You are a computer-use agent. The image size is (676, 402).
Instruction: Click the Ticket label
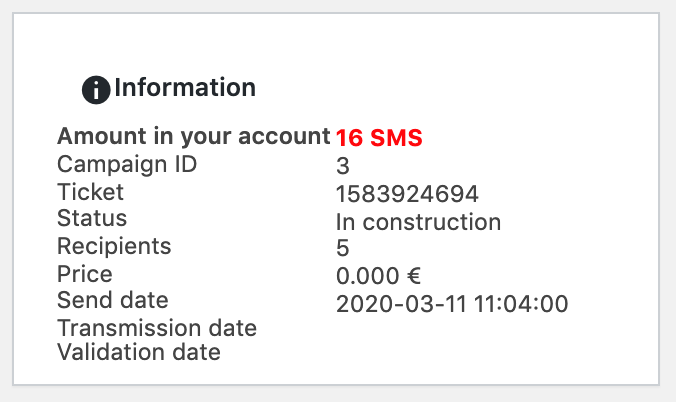click(x=90, y=192)
